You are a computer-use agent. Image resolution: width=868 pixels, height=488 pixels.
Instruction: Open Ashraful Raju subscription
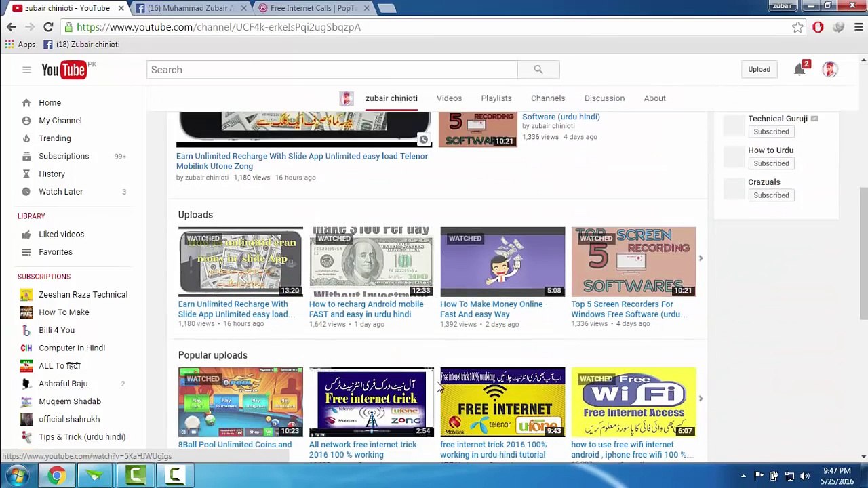pyautogui.click(x=63, y=384)
